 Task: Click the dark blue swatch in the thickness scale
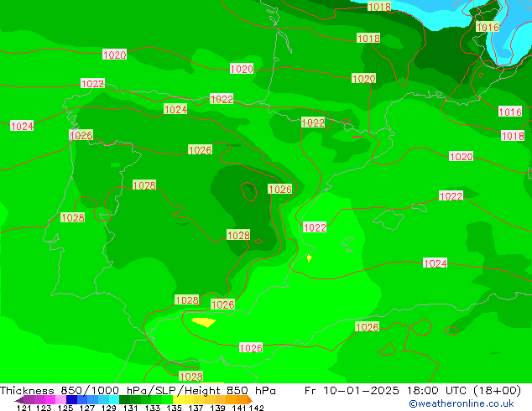71,399
